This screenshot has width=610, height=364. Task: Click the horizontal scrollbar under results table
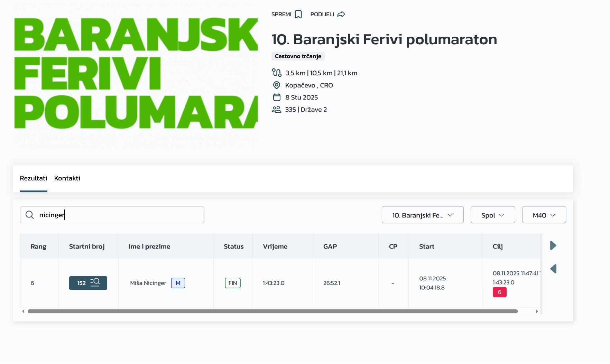(x=272, y=311)
